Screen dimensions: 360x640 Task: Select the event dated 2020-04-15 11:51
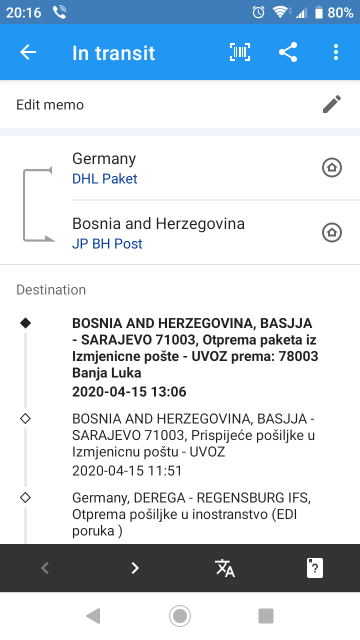coord(180,444)
